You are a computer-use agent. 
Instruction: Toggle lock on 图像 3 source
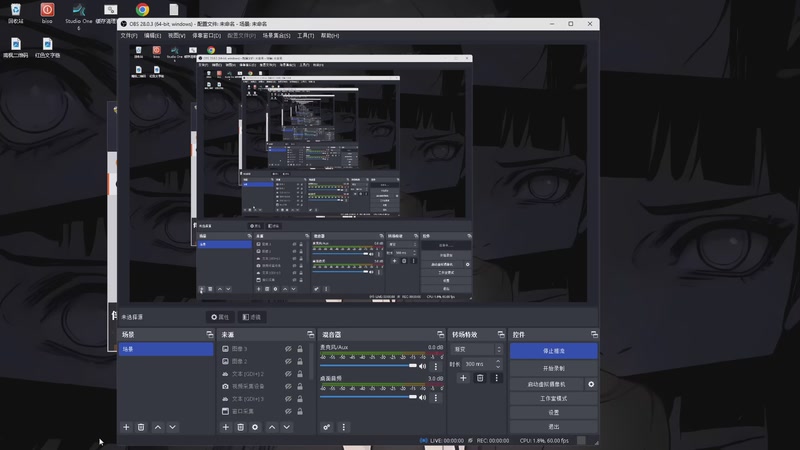point(300,349)
